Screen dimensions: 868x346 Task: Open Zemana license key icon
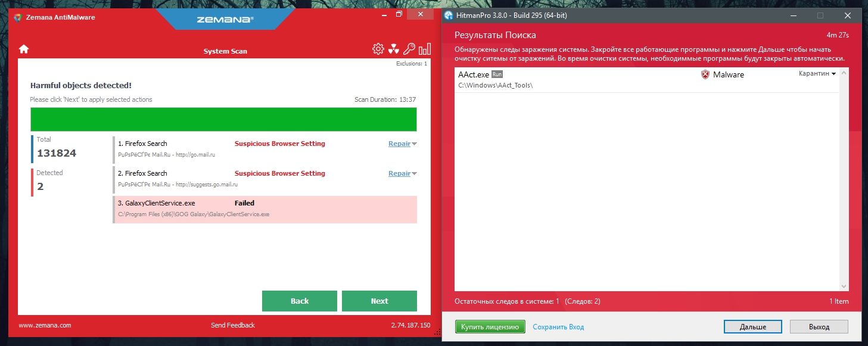409,49
